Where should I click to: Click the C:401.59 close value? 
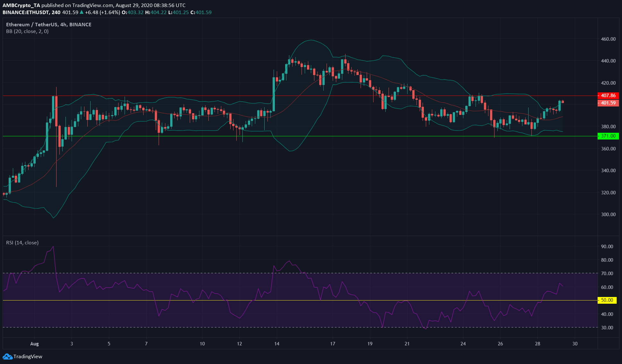201,13
